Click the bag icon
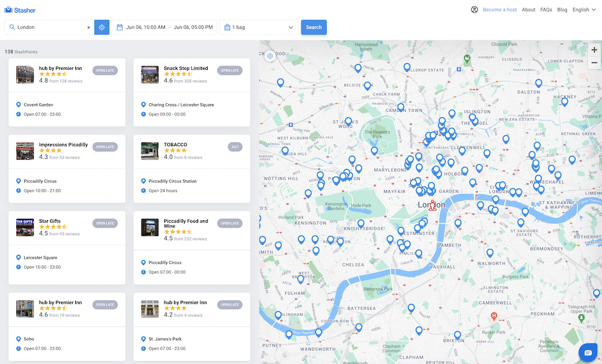602x364 pixels. (228, 27)
